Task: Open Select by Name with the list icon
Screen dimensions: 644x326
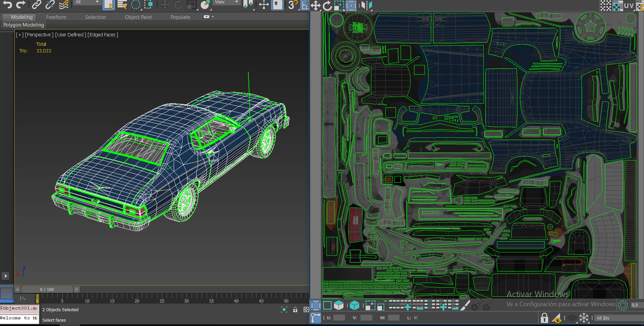Action: 122,5
